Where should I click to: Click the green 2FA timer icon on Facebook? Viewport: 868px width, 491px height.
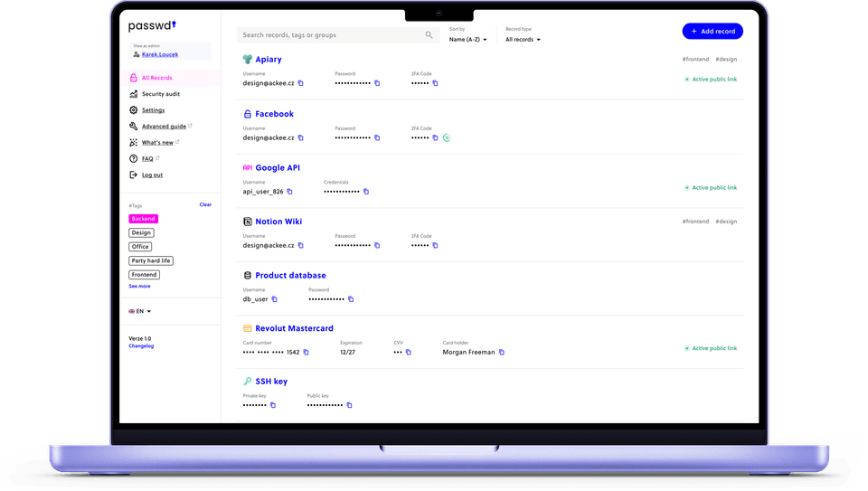tap(447, 137)
